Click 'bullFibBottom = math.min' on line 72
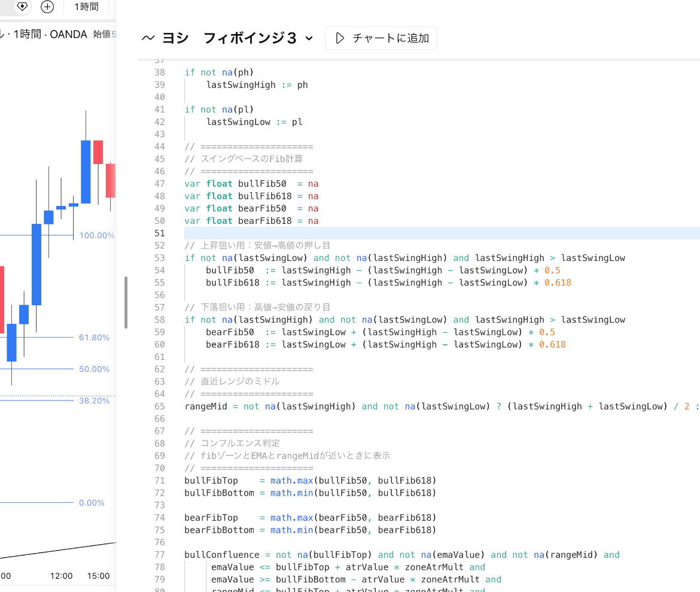 pos(311,493)
